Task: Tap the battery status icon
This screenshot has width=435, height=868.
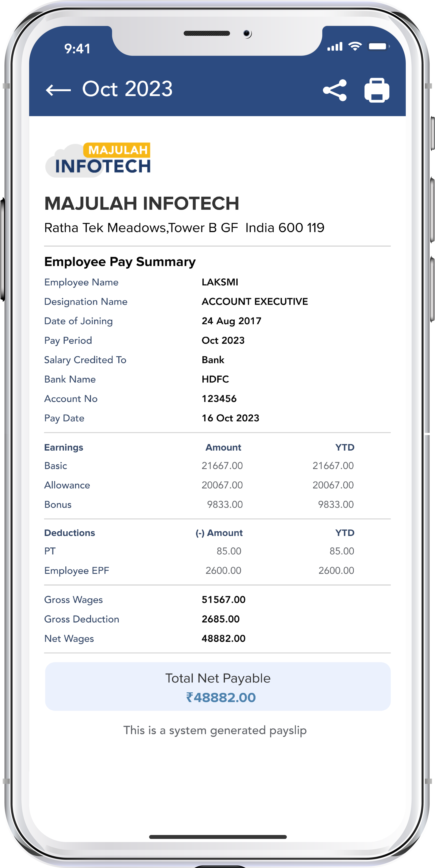Action: pos(378,46)
